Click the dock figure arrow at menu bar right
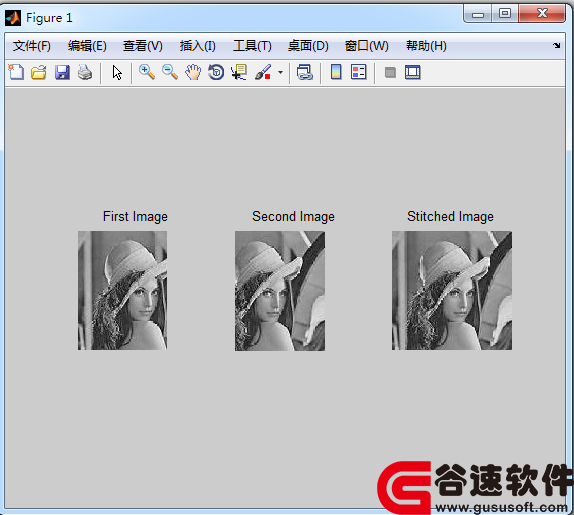 coord(557,46)
